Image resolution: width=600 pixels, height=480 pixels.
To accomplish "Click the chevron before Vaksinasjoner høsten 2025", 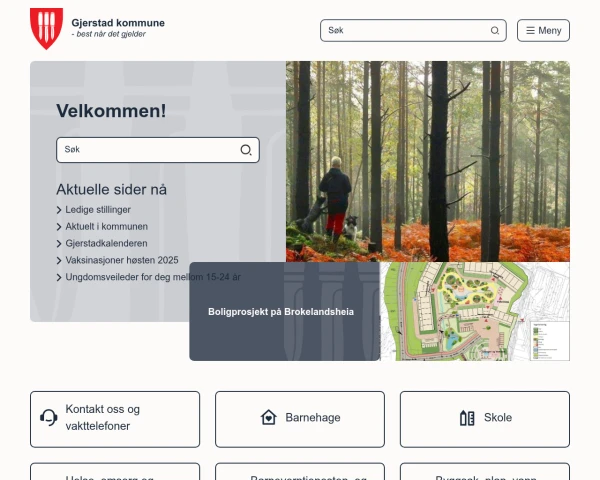I will (59, 260).
